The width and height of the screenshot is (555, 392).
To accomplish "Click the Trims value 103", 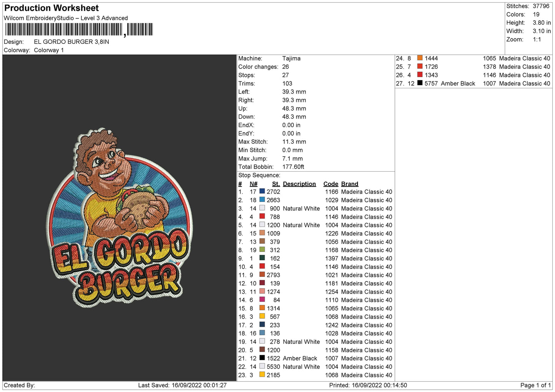I will tap(287, 83).
